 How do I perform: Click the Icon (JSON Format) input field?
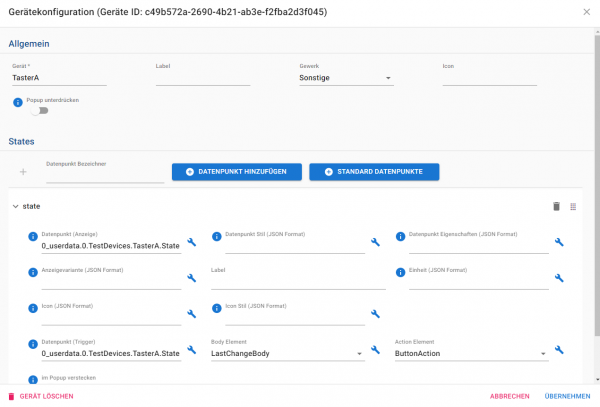coord(111,318)
